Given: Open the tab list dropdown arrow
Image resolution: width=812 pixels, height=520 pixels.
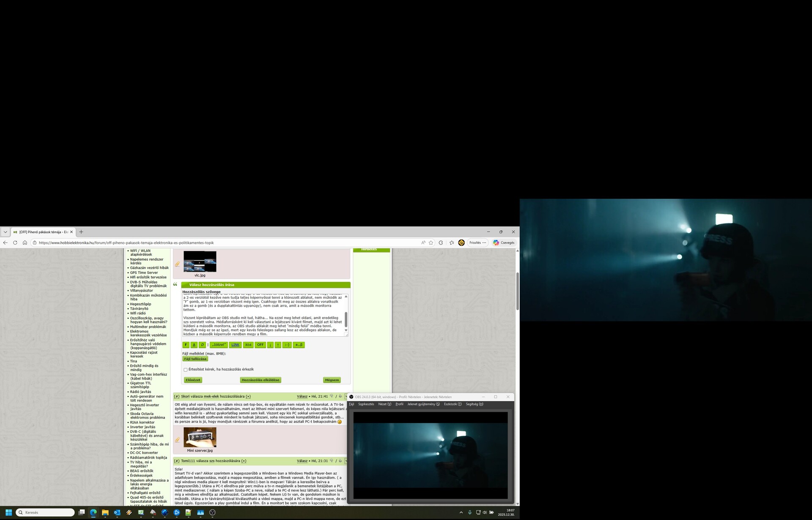Looking at the screenshot, I should click(5, 232).
